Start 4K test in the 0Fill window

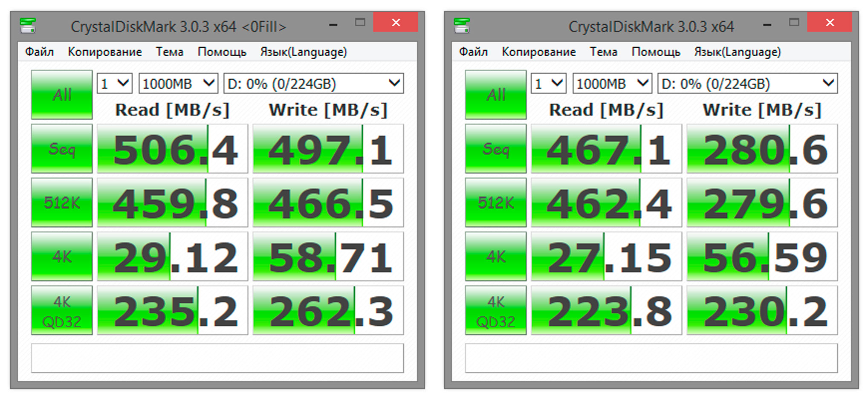[62, 256]
